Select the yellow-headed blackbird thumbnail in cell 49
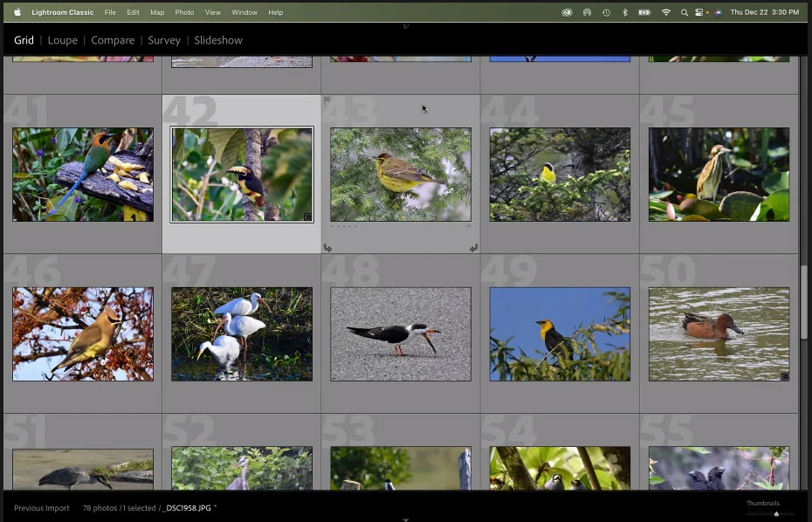The width and height of the screenshot is (812, 522). pyautogui.click(x=560, y=334)
